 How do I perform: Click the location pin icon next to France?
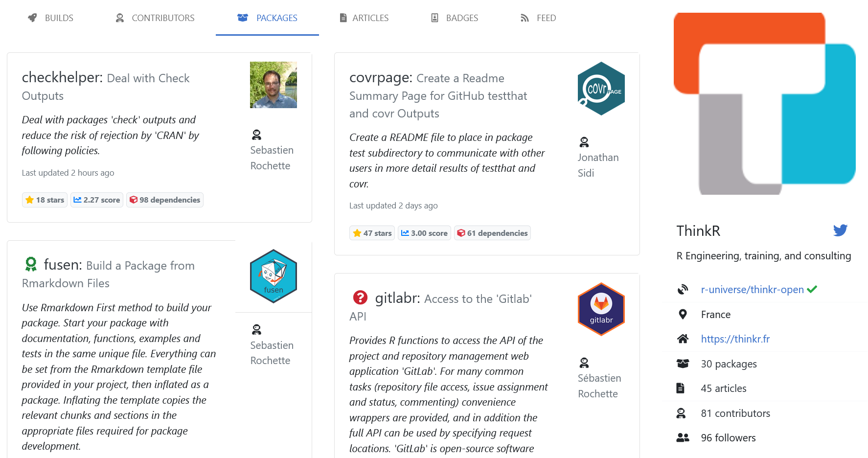tap(683, 314)
